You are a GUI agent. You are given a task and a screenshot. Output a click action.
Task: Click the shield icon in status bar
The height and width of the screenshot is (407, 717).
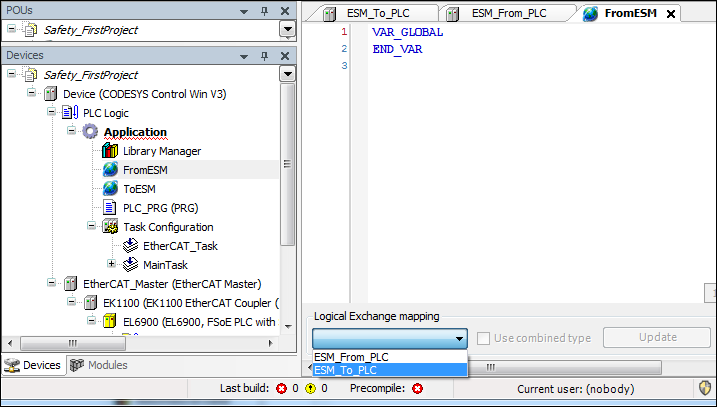[706, 388]
